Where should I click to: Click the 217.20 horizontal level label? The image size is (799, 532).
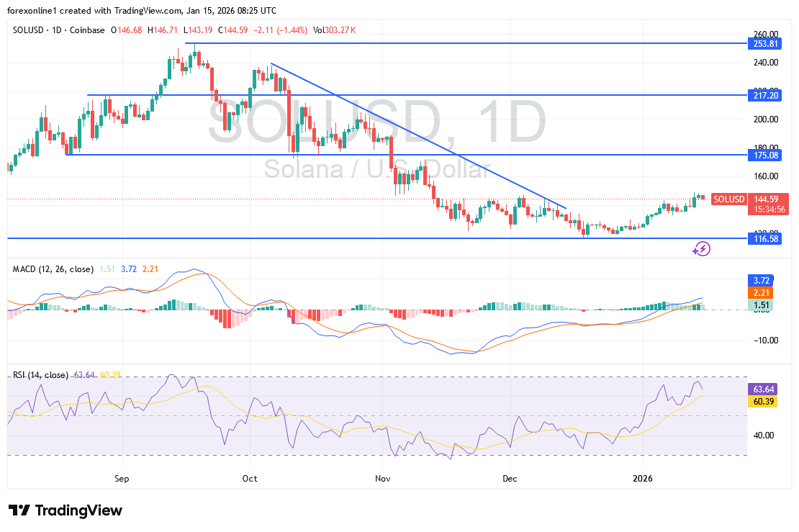click(x=764, y=95)
